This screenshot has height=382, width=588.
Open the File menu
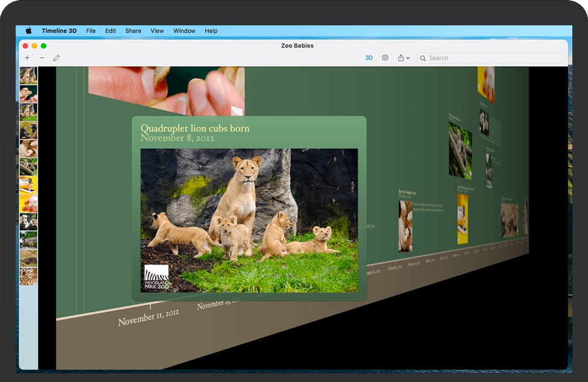pyautogui.click(x=91, y=31)
